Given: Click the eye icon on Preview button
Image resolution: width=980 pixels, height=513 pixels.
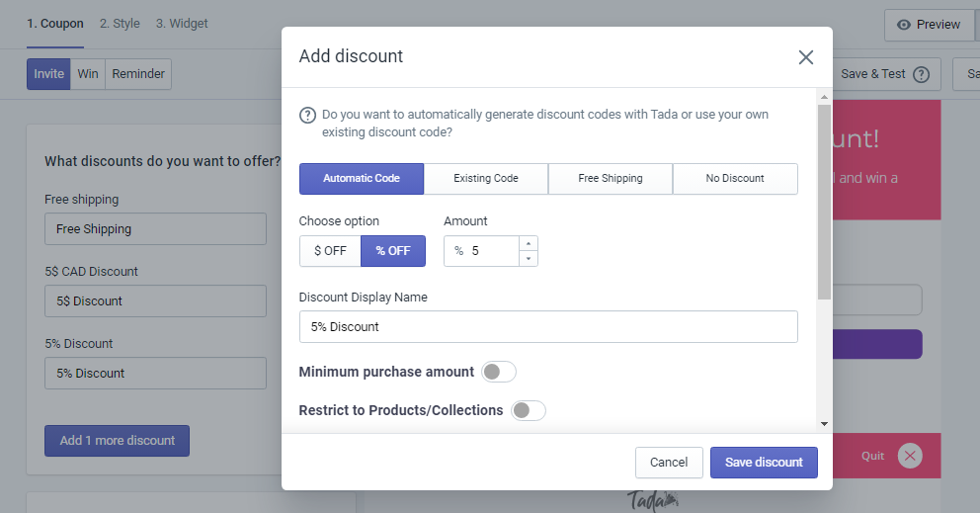Looking at the screenshot, I should (903, 25).
